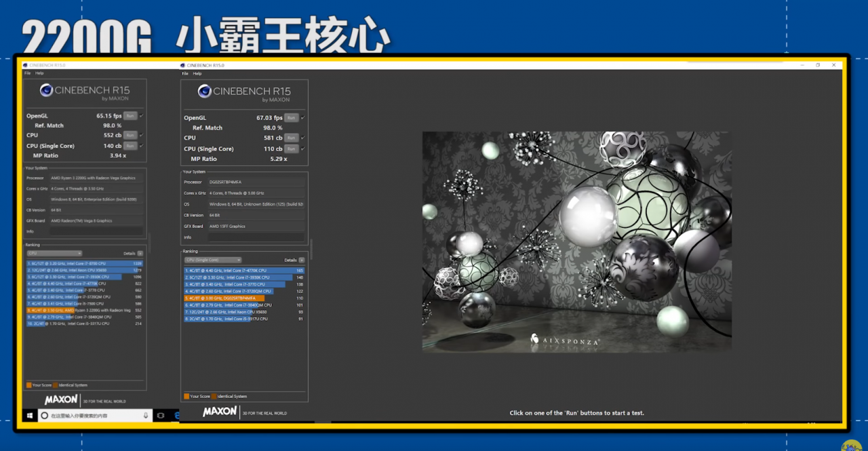Viewport: 868px width, 451px height.
Task: Click Your Score swatch in DG02SRTBP4MFA window
Action: [x=186, y=396]
